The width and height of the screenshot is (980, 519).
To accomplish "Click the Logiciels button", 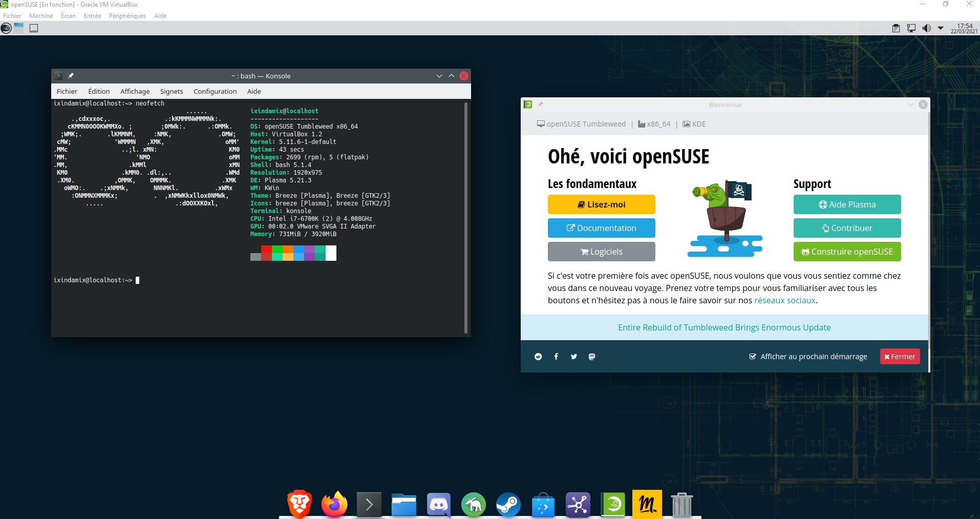I will (602, 252).
